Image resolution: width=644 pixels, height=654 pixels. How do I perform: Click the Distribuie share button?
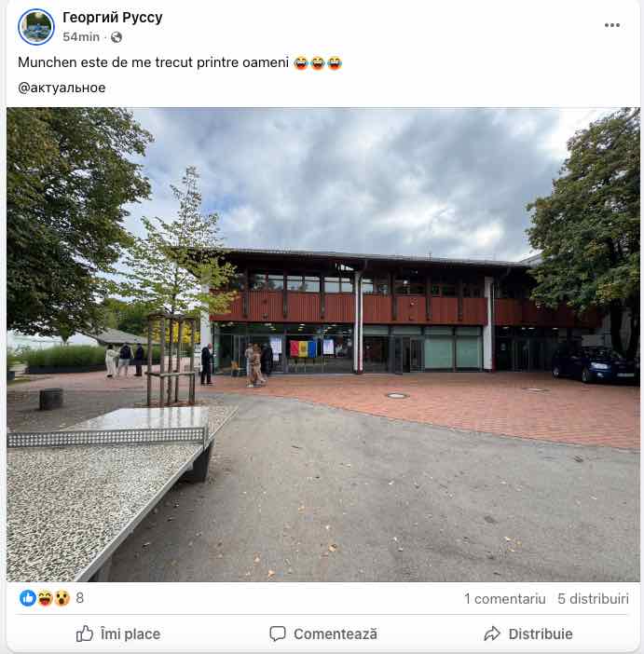(528, 634)
